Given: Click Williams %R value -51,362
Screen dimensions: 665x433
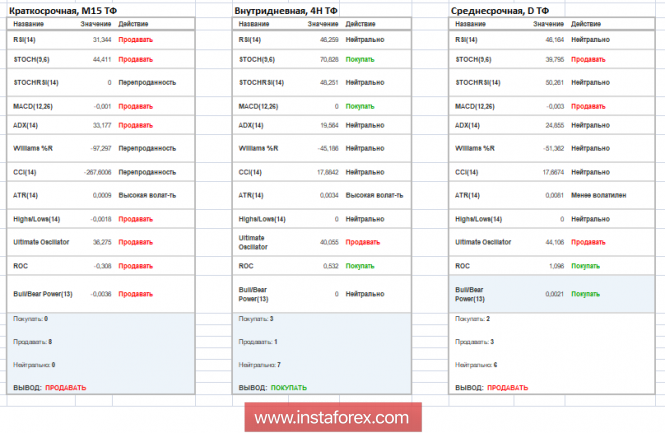Looking at the screenshot, I should (553, 148).
